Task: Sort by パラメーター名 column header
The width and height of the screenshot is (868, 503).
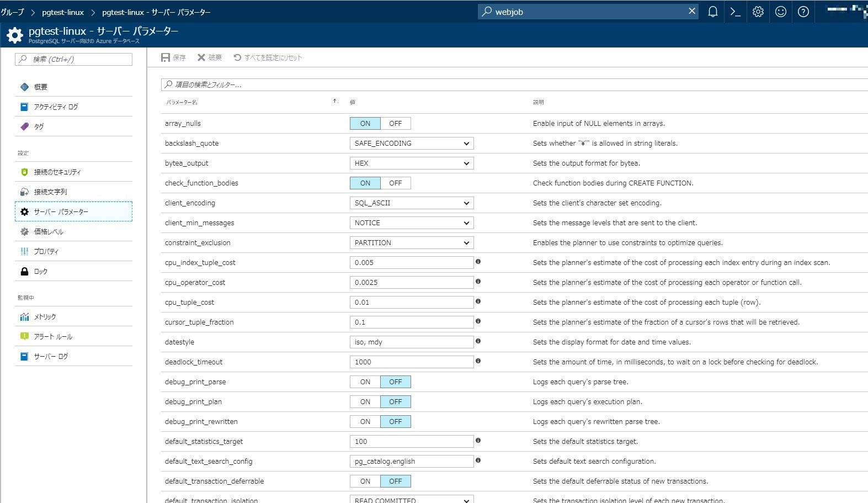Action: click(182, 102)
